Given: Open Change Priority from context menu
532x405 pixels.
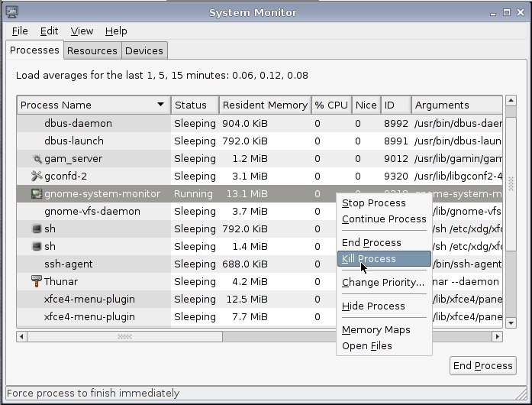Looking at the screenshot, I should (x=384, y=283).
